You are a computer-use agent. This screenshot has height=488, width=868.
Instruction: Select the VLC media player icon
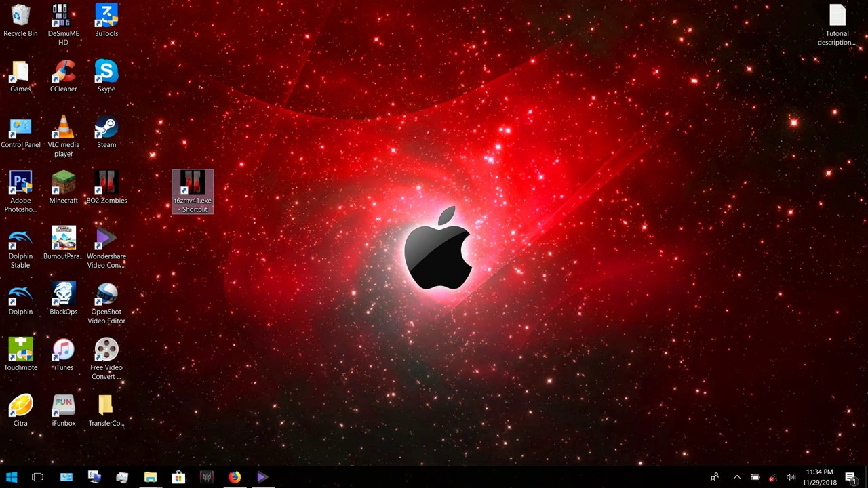[63, 136]
